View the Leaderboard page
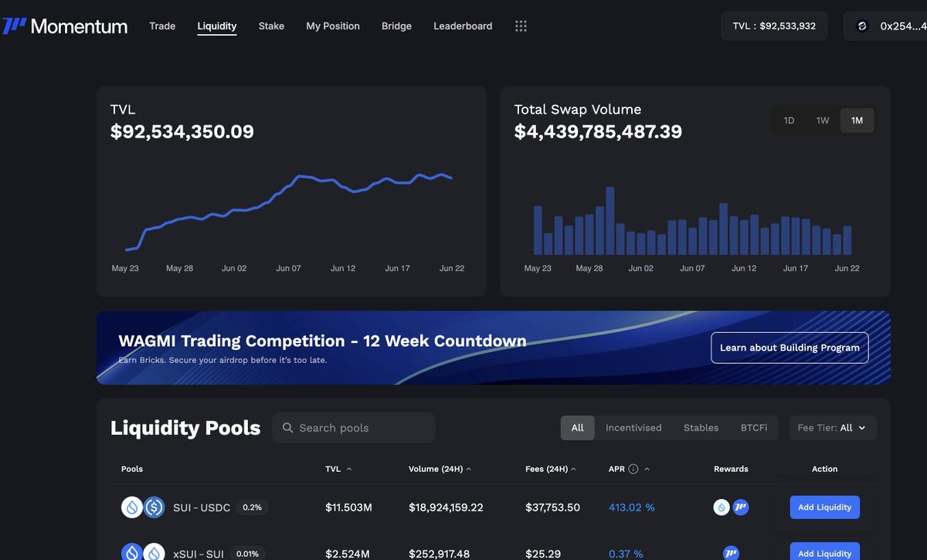Viewport: 927px width, 560px height. point(463,26)
